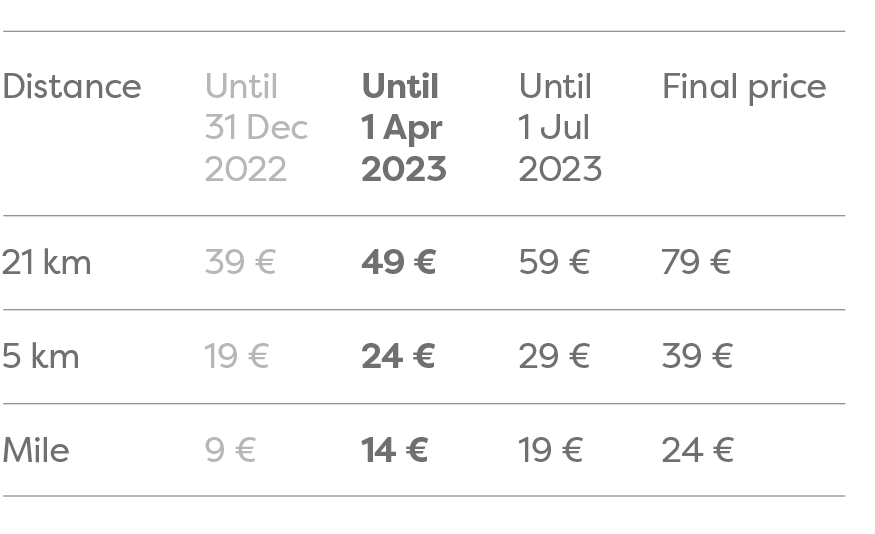Select the bold 24 € price for 5 km

(398, 356)
